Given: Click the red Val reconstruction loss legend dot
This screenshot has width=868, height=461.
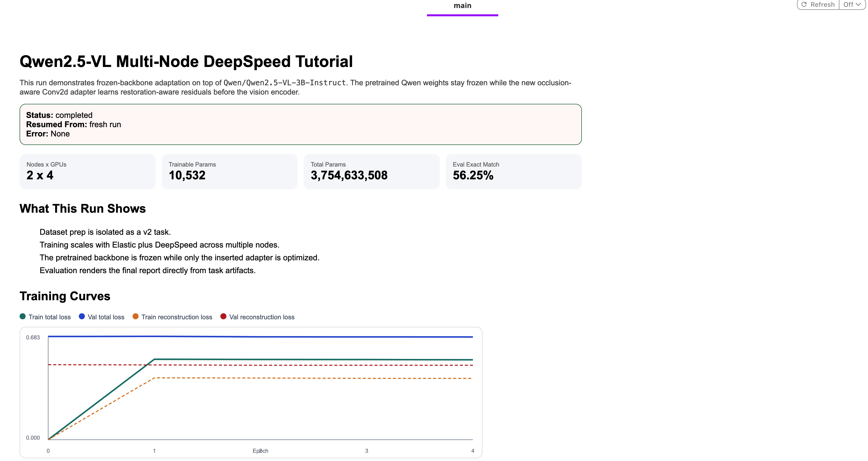Looking at the screenshot, I should (x=223, y=316).
